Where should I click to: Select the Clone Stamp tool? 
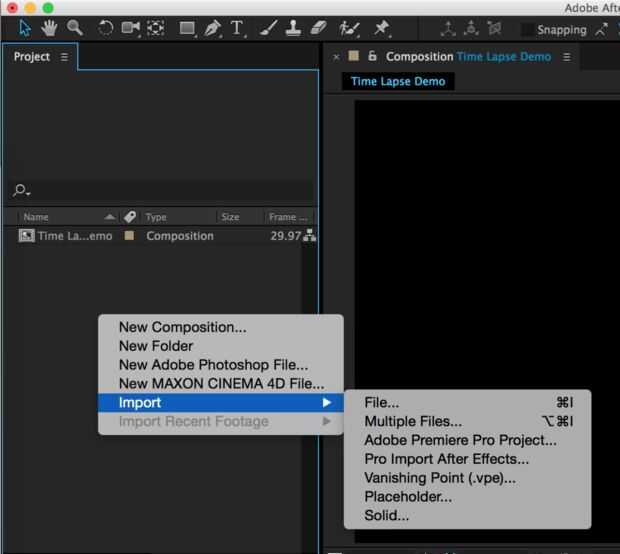pos(293,28)
